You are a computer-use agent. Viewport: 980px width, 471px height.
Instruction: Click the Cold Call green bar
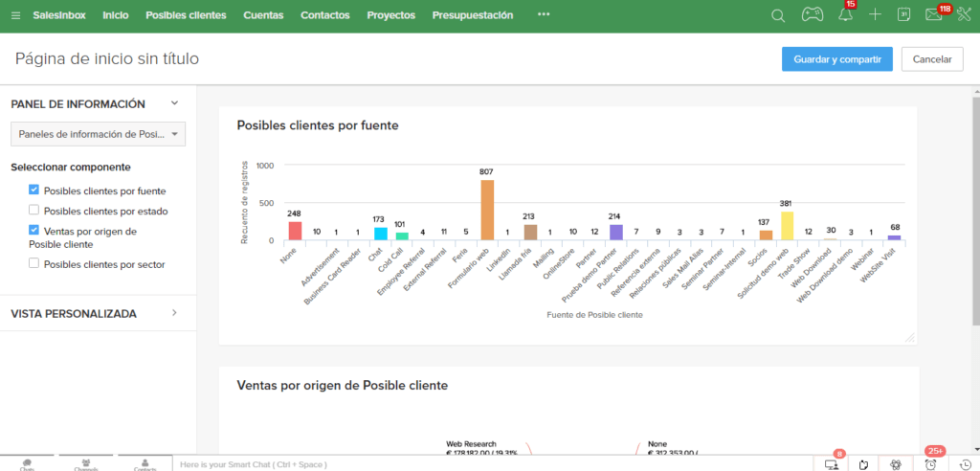pyautogui.click(x=402, y=236)
